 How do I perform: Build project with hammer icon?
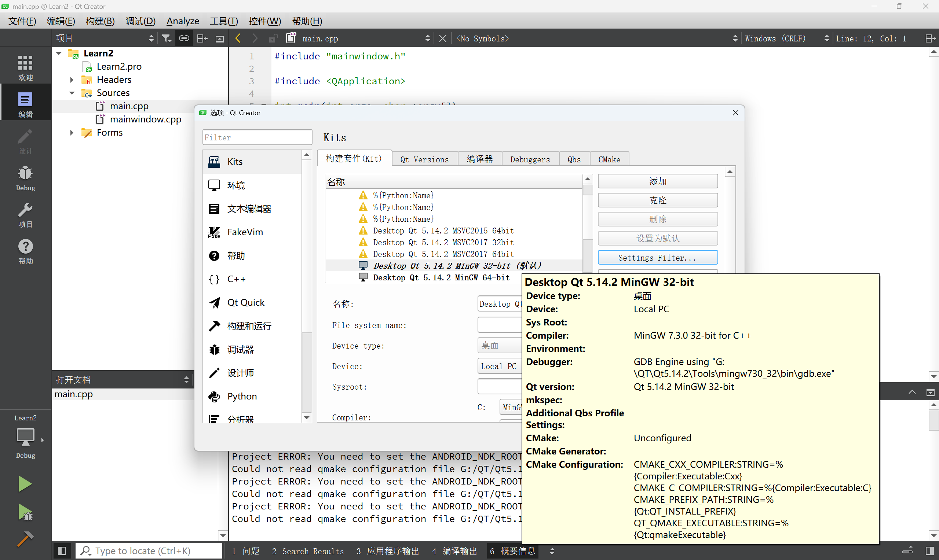click(25, 539)
